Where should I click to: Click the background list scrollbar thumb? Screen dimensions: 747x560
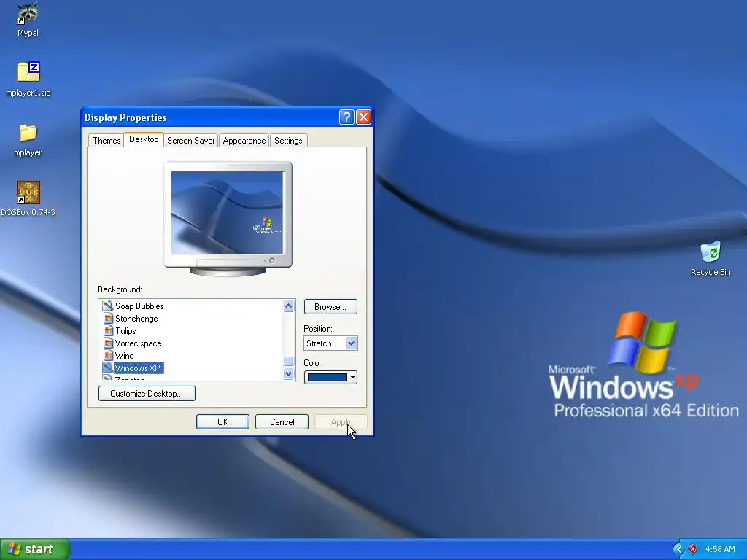pyautogui.click(x=288, y=361)
